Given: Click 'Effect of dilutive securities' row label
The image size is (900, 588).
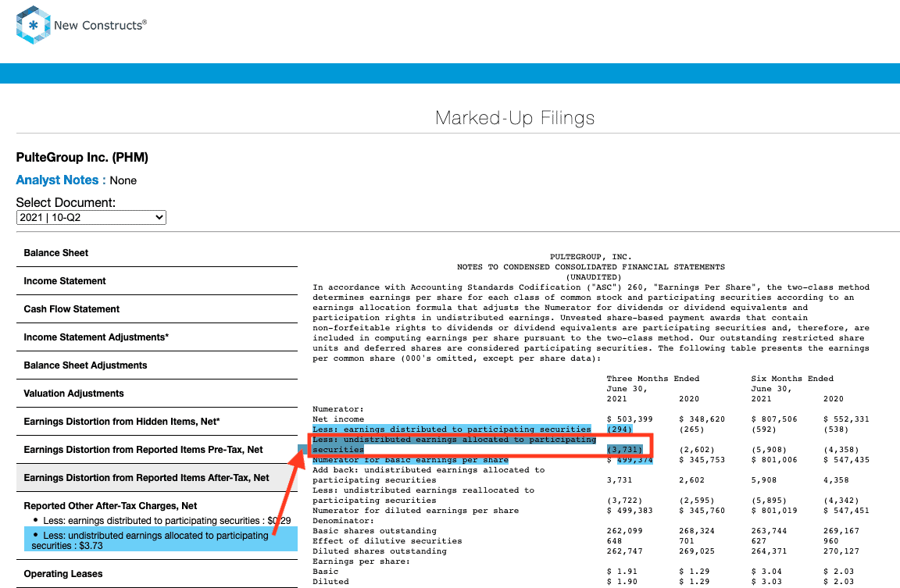Looking at the screenshot, I should (x=387, y=541).
